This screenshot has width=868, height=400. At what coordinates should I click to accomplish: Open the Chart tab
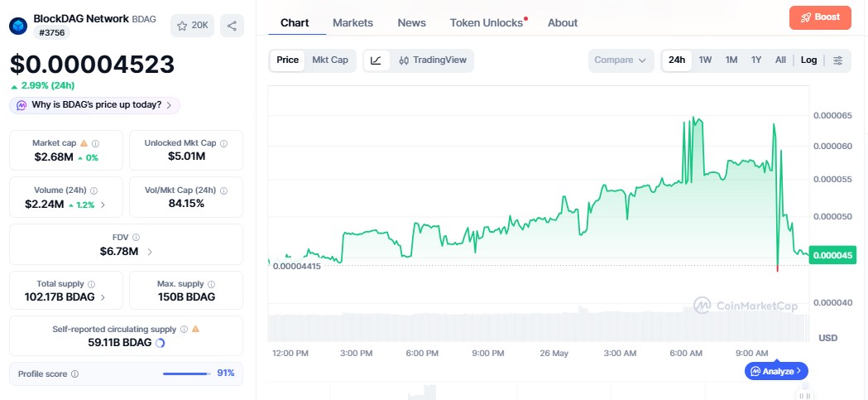point(295,22)
